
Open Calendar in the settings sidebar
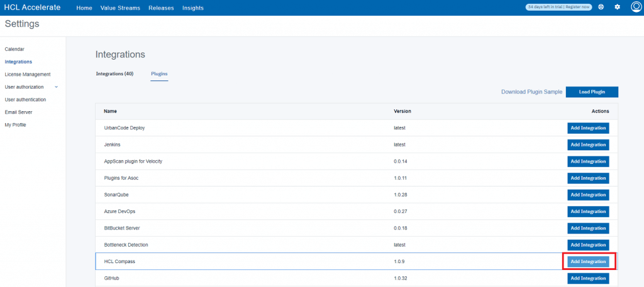click(x=14, y=49)
